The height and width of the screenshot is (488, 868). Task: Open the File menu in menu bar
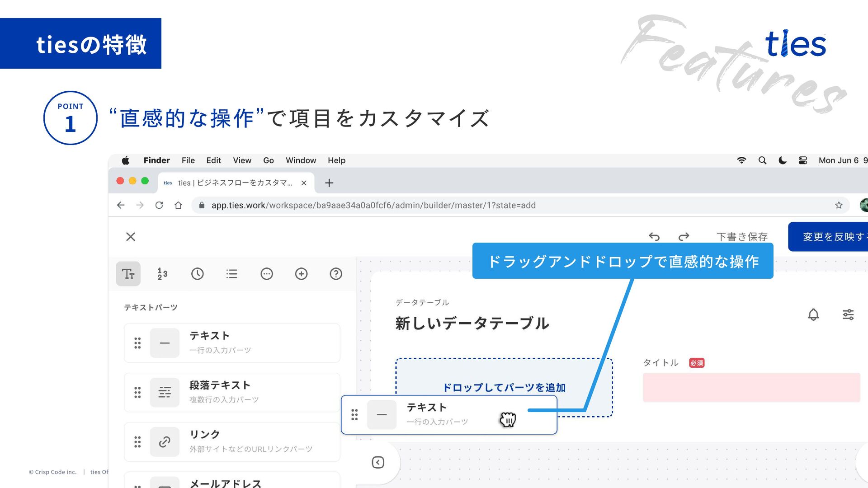188,160
